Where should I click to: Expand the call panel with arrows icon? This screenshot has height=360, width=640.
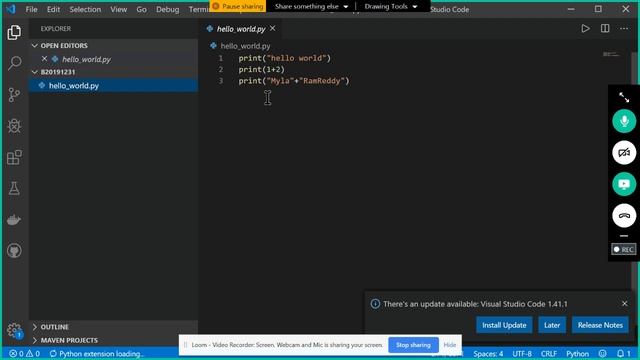click(624, 97)
